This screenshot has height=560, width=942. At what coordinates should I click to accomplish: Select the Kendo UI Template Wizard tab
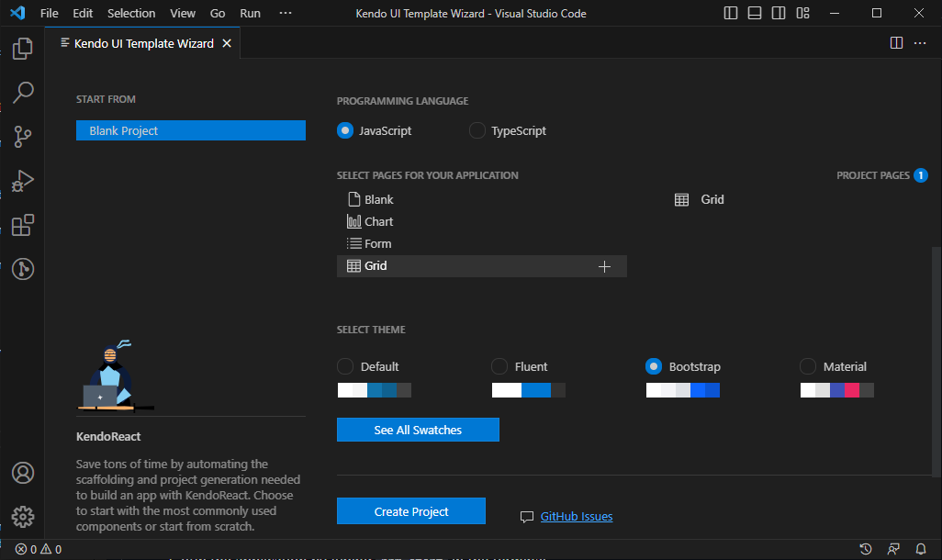click(138, 42)
